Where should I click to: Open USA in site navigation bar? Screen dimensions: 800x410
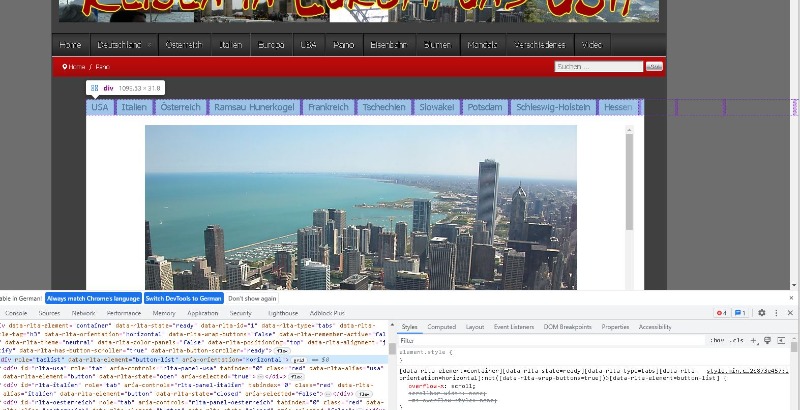pos(309,45)
